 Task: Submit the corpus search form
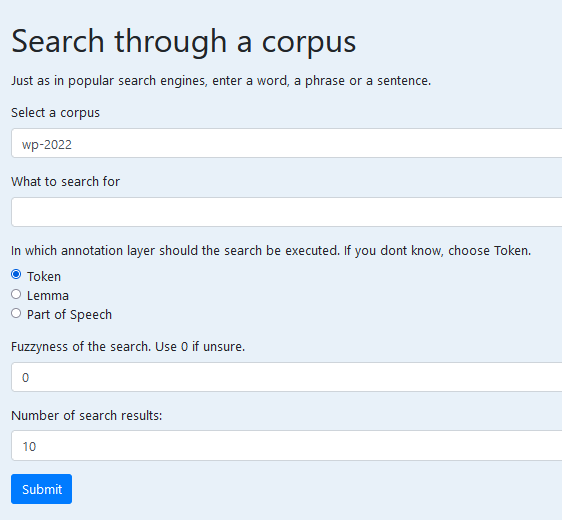[x=42, y=489]
